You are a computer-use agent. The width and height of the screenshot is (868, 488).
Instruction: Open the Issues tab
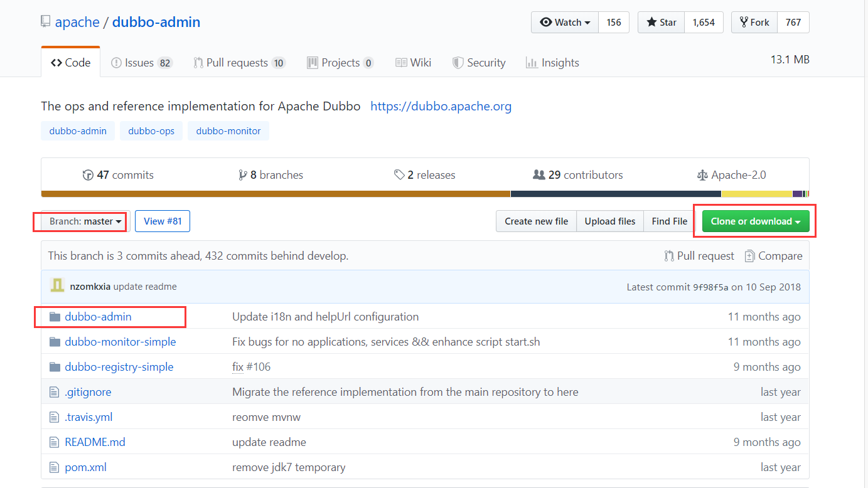141,63
